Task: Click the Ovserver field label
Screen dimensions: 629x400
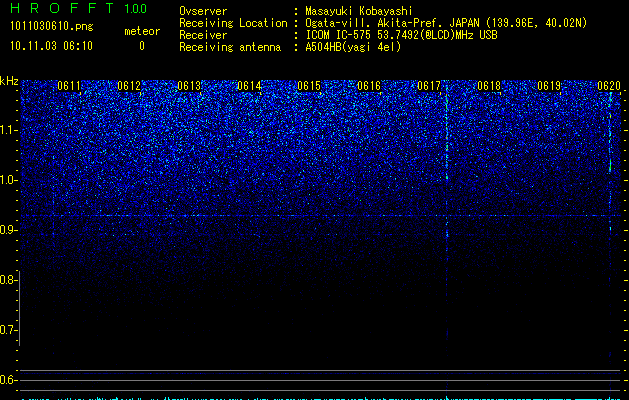Action: tap(203, 11)
